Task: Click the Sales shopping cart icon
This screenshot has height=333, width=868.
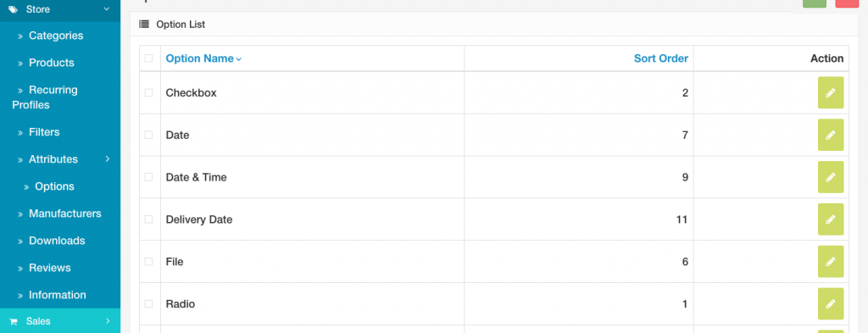Action: [14, 321]
